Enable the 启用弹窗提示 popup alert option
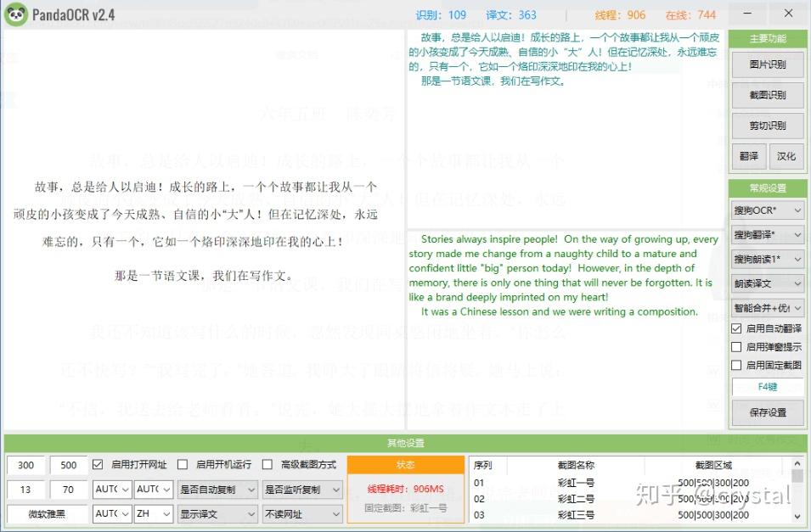 pos(735,345)
